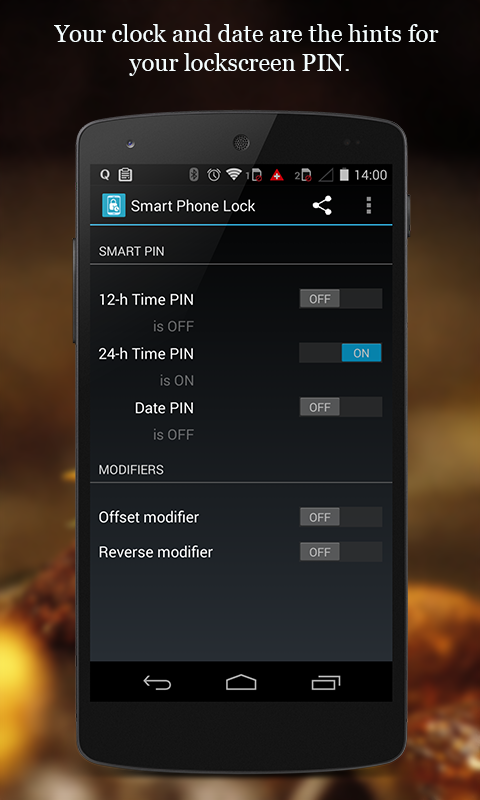This screenshot has height=800, width=480.
Task: Tap the Smart Phone Lock title
Action: (193, 206)
